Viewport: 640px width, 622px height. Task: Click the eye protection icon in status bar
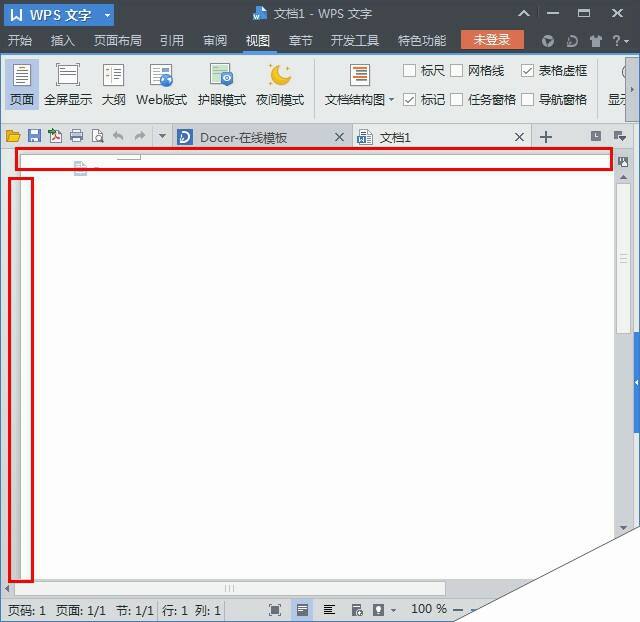point(378,610)
